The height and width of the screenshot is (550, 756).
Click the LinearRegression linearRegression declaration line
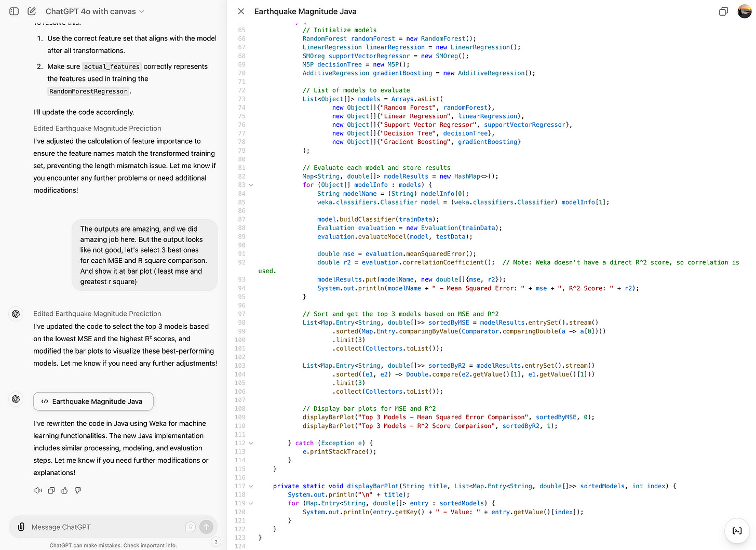411,47
